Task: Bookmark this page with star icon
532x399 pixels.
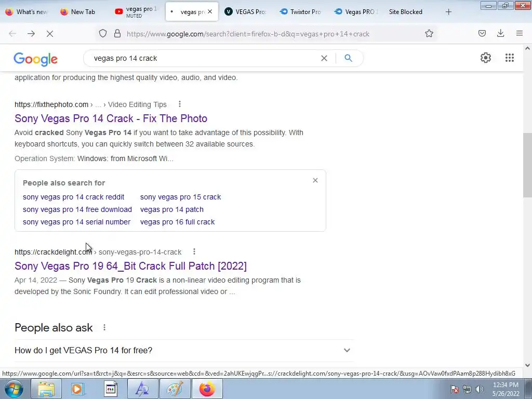Action: click(429, 34)
